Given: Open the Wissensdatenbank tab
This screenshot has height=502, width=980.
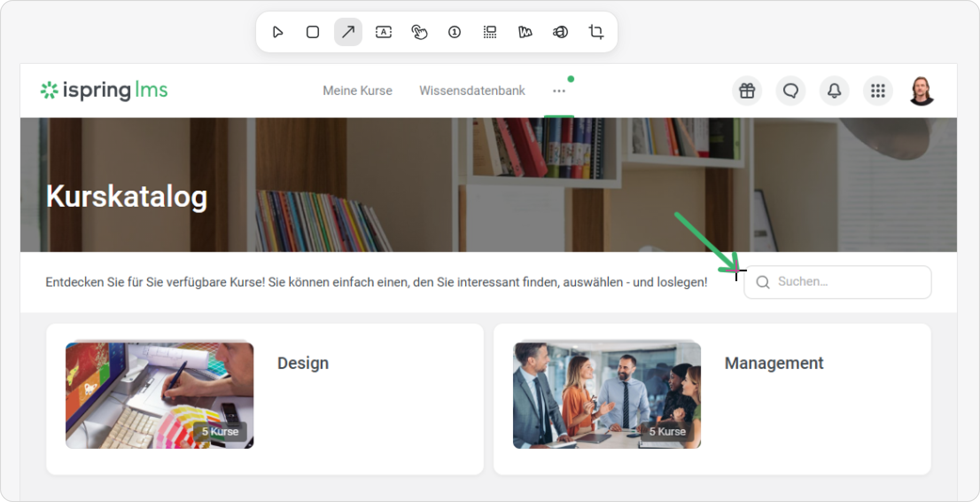Looking at the screenshot, I should [472, 90].
